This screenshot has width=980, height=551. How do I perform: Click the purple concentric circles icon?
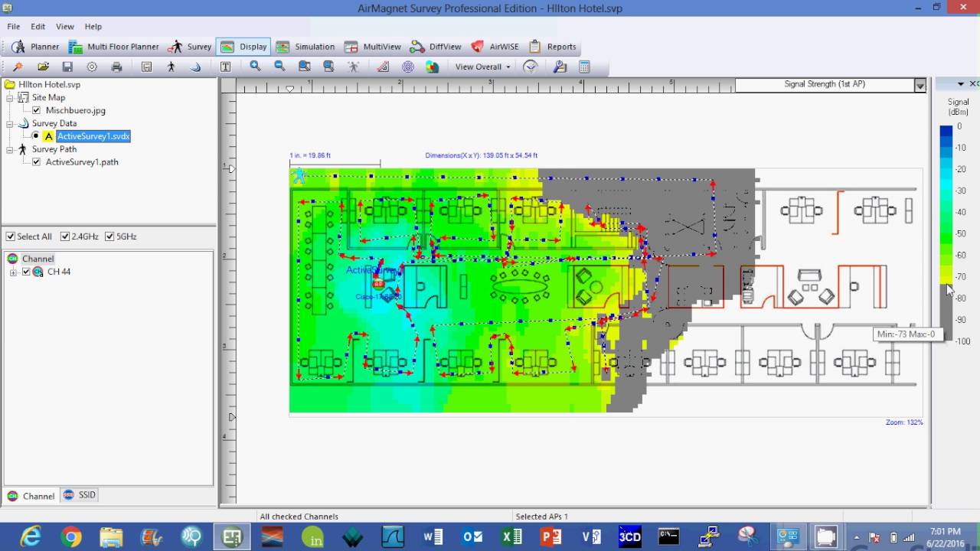[408, 67]
